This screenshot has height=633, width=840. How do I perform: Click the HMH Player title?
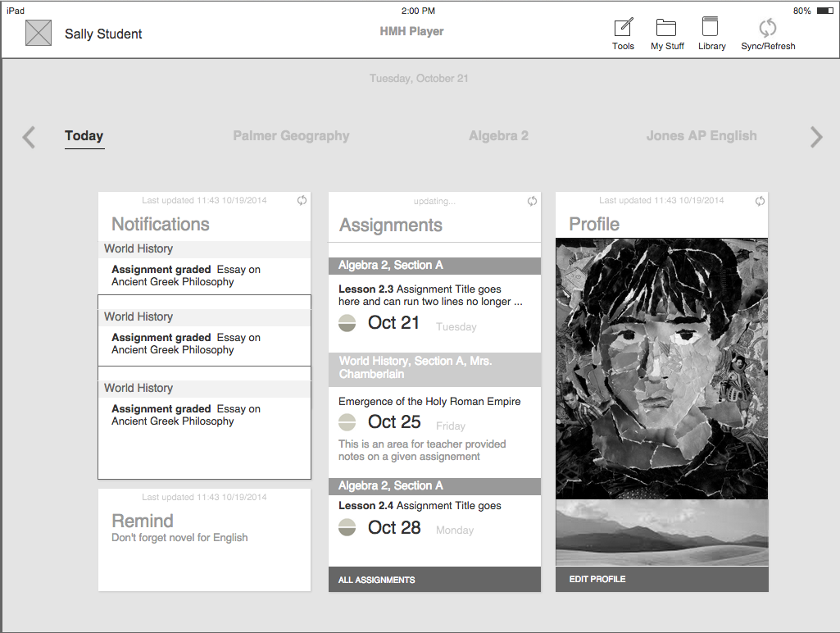[411, 32]
